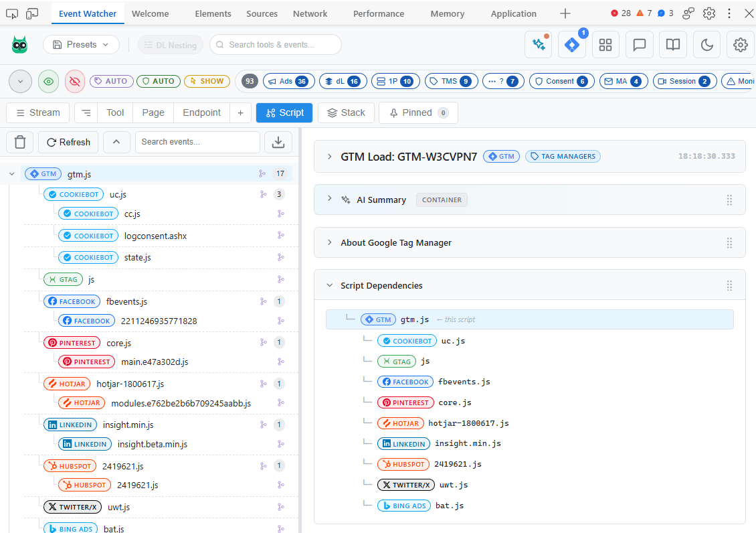
Task: Open the chat feedback icon
Action: tap(640, 45)
